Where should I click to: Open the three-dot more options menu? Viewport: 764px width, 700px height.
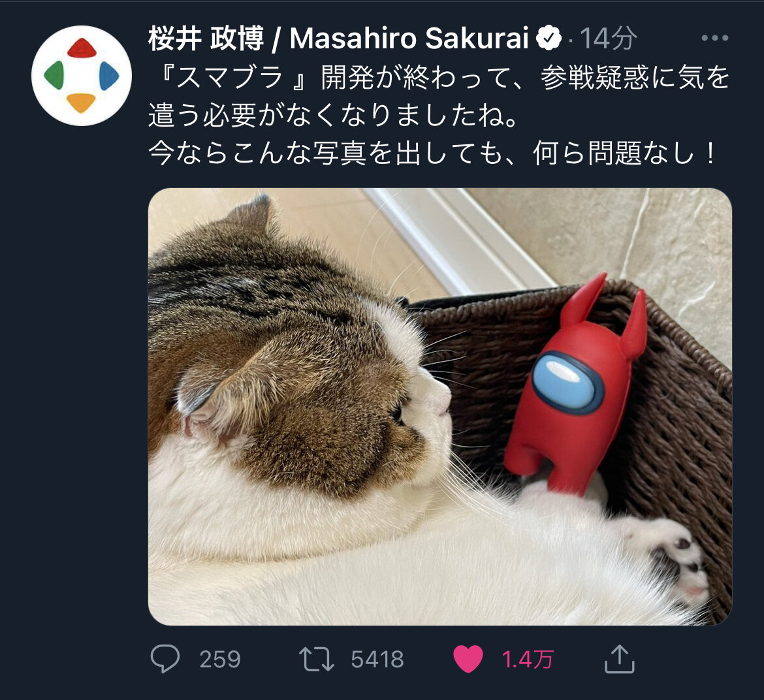[715, 38]
